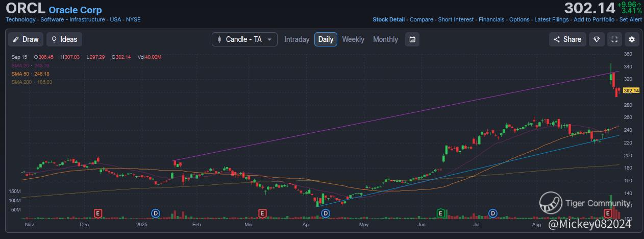Click the diamond premium icon
The width and height of the screenshot is (644, 239).
point(597,39)
